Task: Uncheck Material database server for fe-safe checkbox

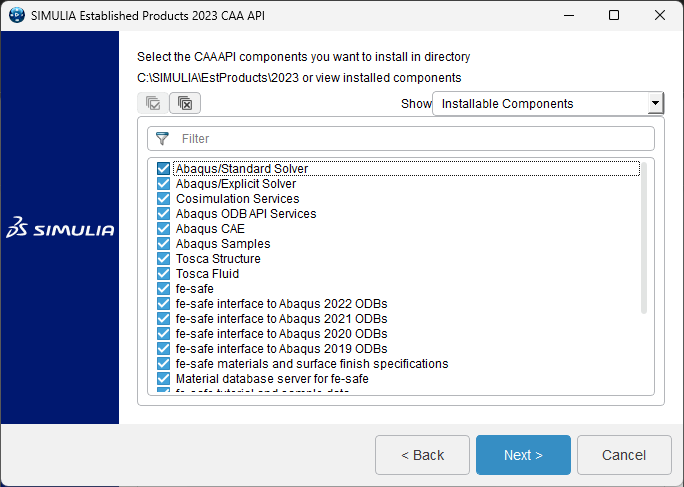Action: coord(164,378)
